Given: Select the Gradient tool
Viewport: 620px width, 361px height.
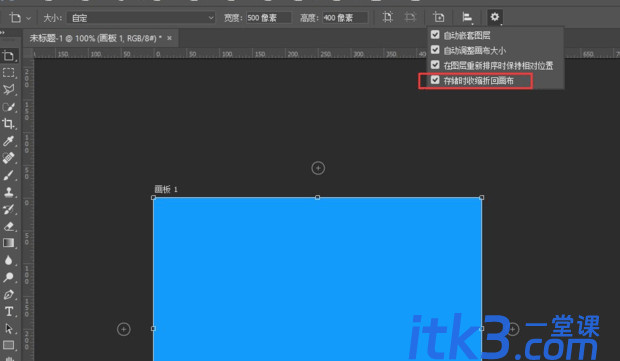Looking at the screenshot, I should pyautogui.click(x=8, y=243).
